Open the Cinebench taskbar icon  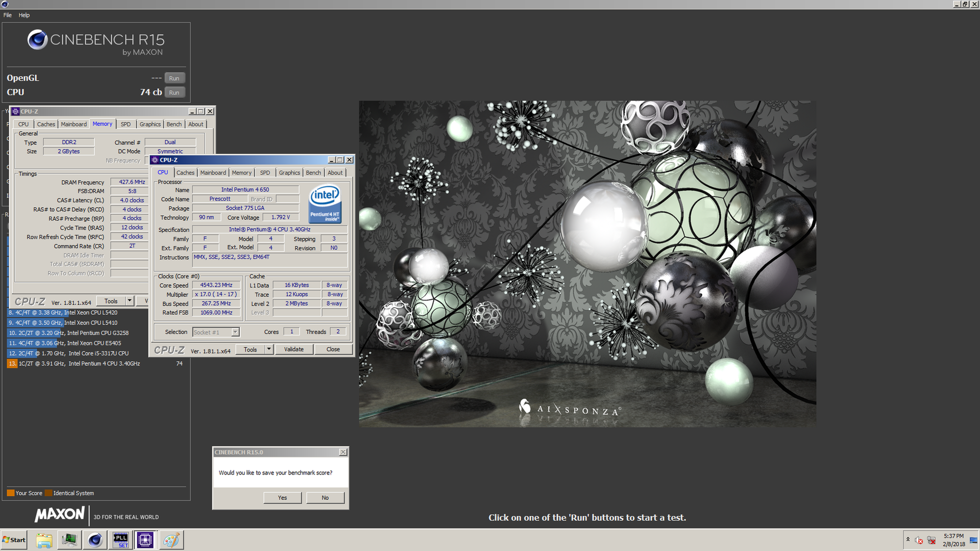point(95,540)
